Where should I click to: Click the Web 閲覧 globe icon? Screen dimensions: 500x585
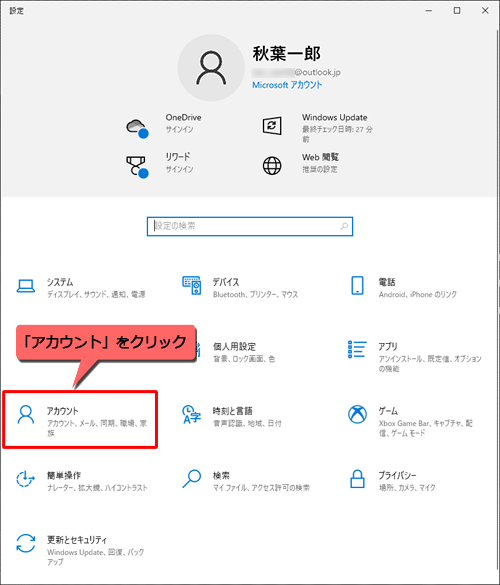(x=272, y=166)
